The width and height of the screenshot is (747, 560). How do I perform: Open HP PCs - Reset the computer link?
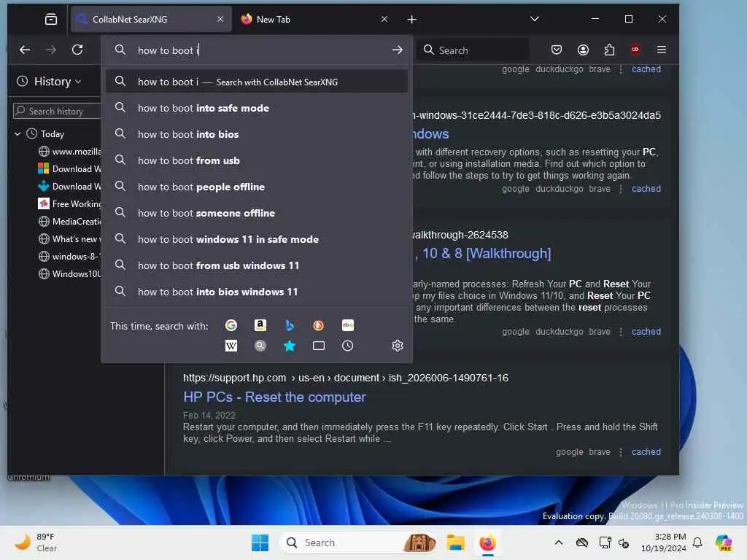pyautogui.click(x=274, y=397)
